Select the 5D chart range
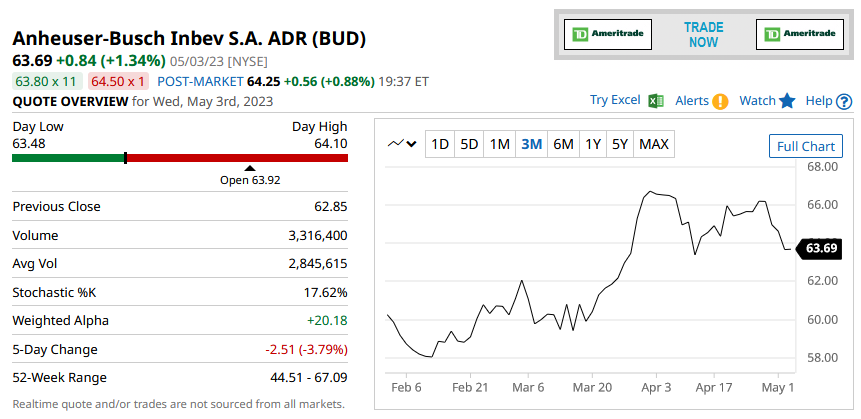The height and width of the screenshot is (419, 861). 469,144
